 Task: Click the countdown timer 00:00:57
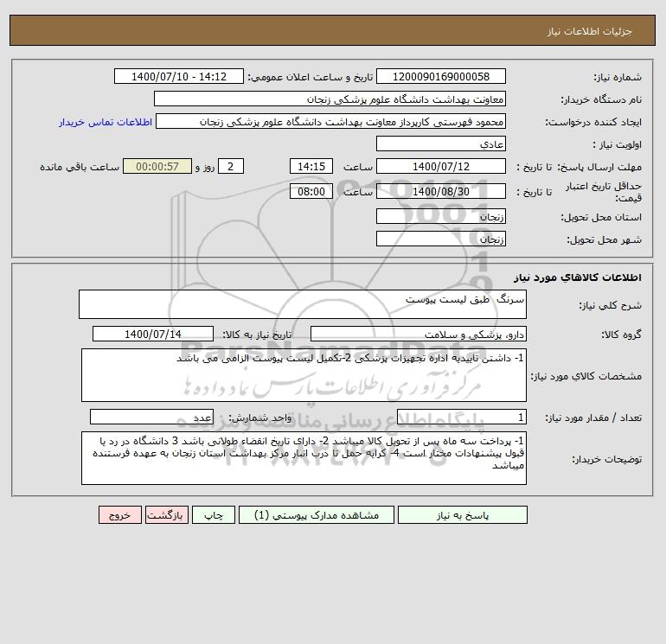point(157,167)
